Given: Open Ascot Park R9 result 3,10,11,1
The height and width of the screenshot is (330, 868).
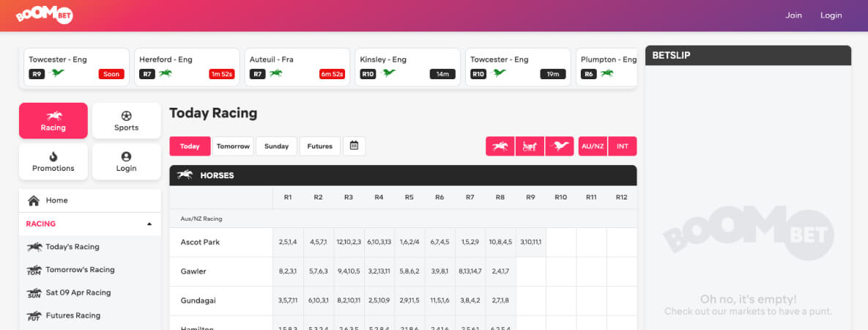Looking at the screenshot, I should click(x=530, y=242).
